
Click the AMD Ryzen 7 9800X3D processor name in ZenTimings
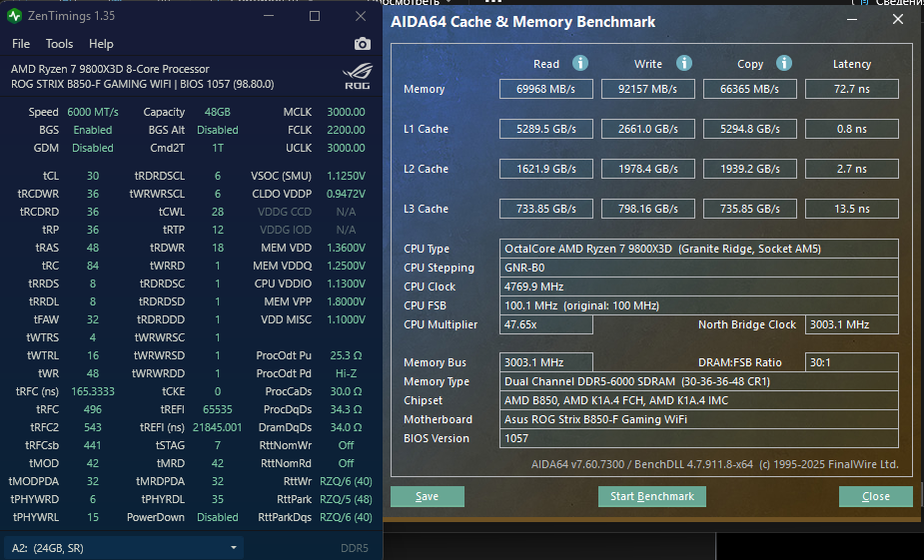(x=110, y=69)
